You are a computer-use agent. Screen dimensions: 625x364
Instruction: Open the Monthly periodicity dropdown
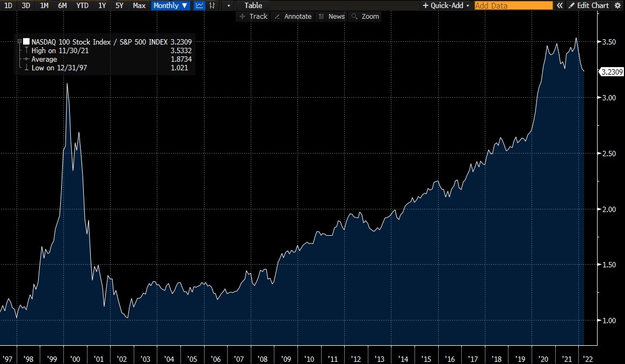171,5
